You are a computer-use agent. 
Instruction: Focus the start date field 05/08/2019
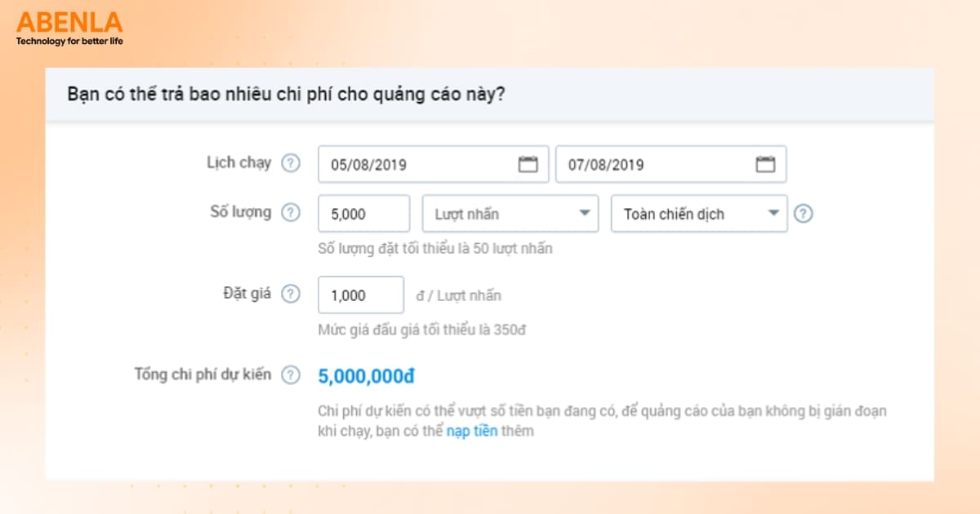(433, 164)
